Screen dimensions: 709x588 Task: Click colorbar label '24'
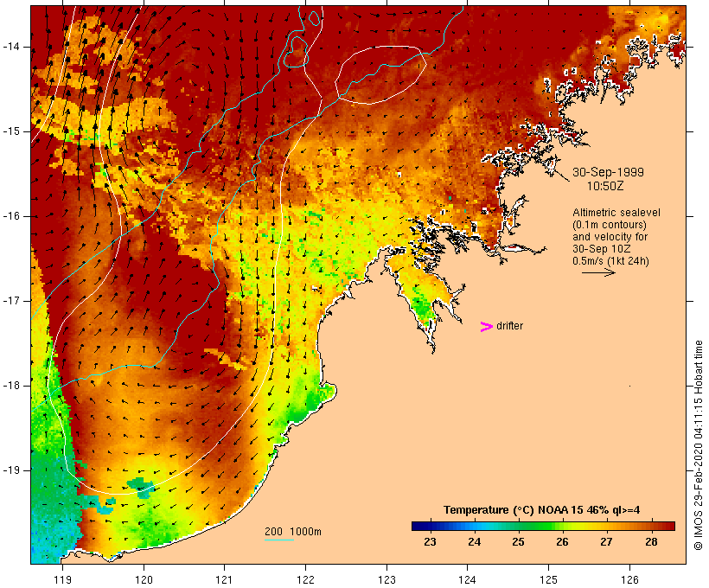click(x=474, y=542)
